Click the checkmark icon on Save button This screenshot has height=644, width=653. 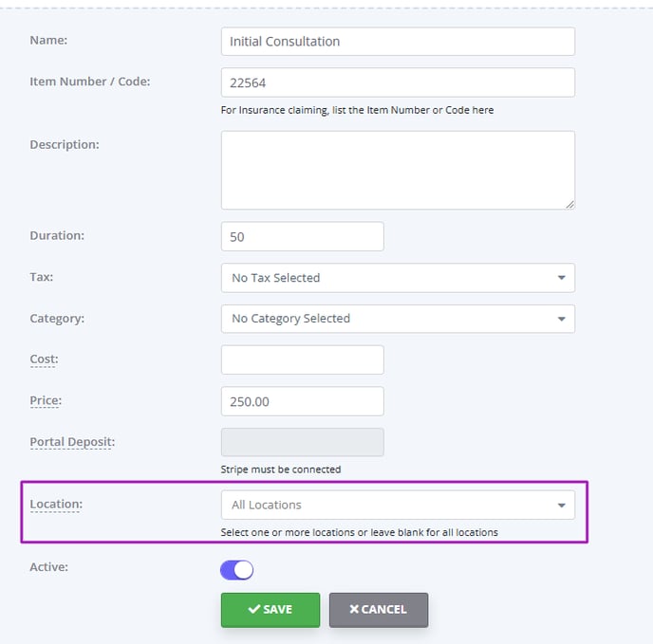(x=254, y=609)
